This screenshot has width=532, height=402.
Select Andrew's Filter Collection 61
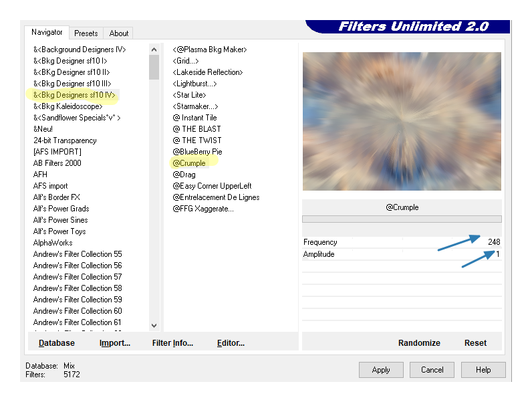[x=78, y=322]
